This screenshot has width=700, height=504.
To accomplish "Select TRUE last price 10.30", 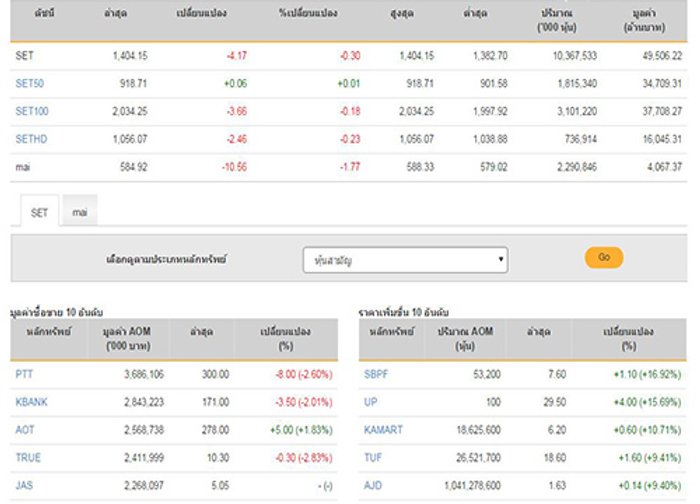I will (x=218, y=458).
